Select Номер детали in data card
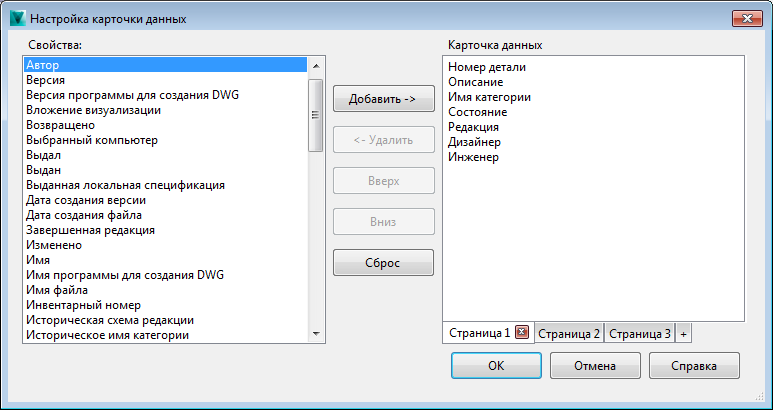The height and width of the screenshot is (410, 773). tap(487, 67)
